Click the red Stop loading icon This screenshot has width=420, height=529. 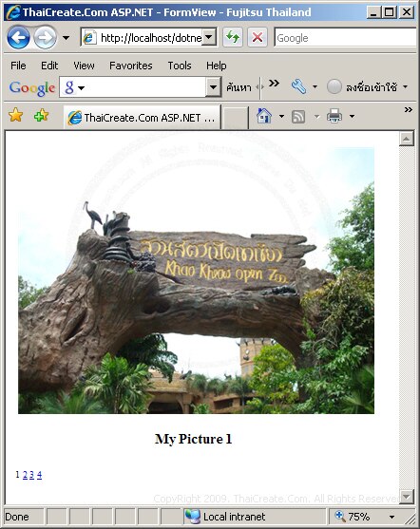pyautogui.click(x=258, y=37)
